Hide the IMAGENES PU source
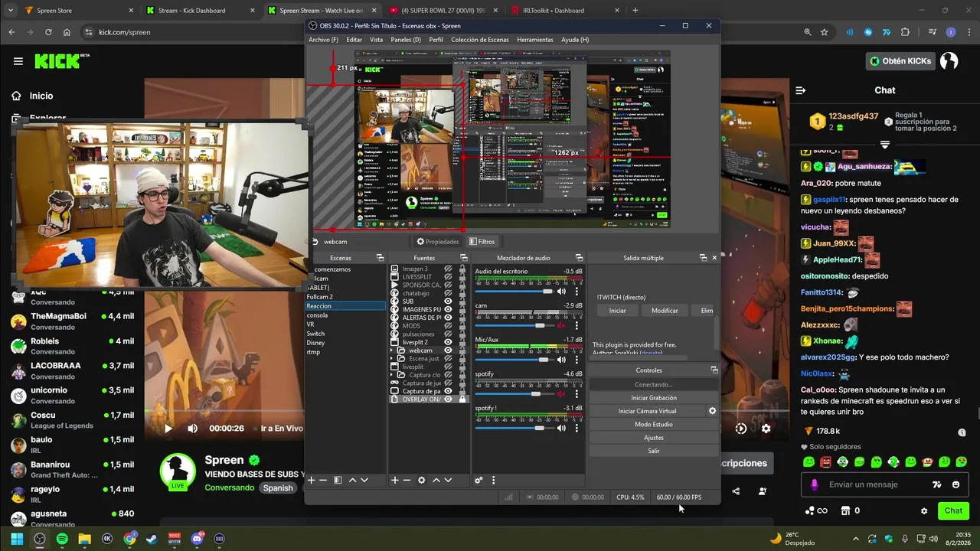 pos(449,309)
